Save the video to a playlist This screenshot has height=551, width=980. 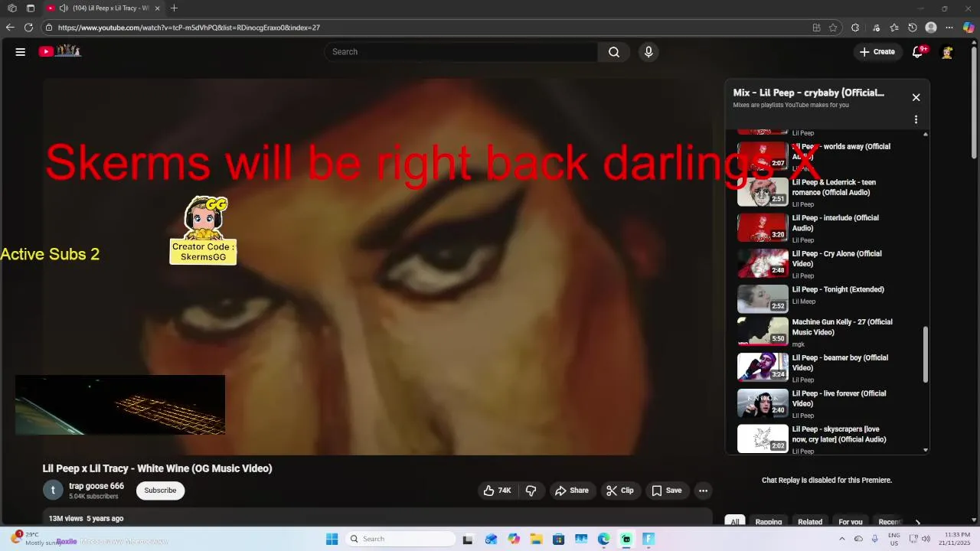point(666,491)
